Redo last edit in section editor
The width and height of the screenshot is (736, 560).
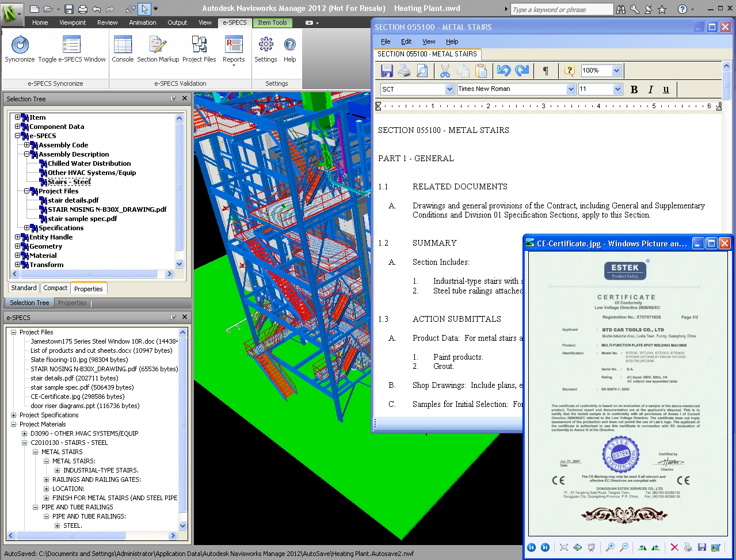click(522, 71)
